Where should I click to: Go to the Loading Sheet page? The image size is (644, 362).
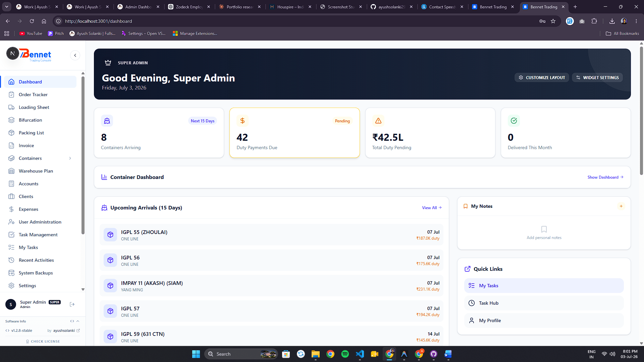pos(40,107)
